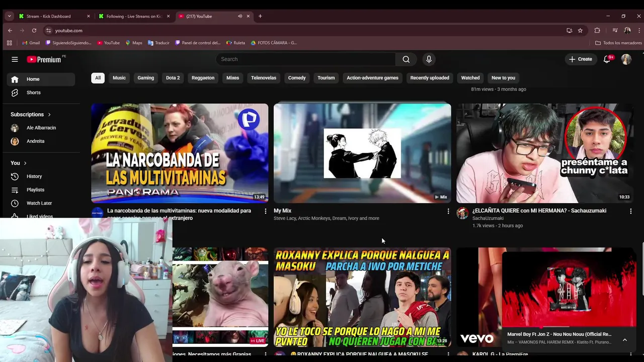The height and width of the screenshot is (362, 644).
Task: Click the site info icon beside URL
Action: click(48, 30)
